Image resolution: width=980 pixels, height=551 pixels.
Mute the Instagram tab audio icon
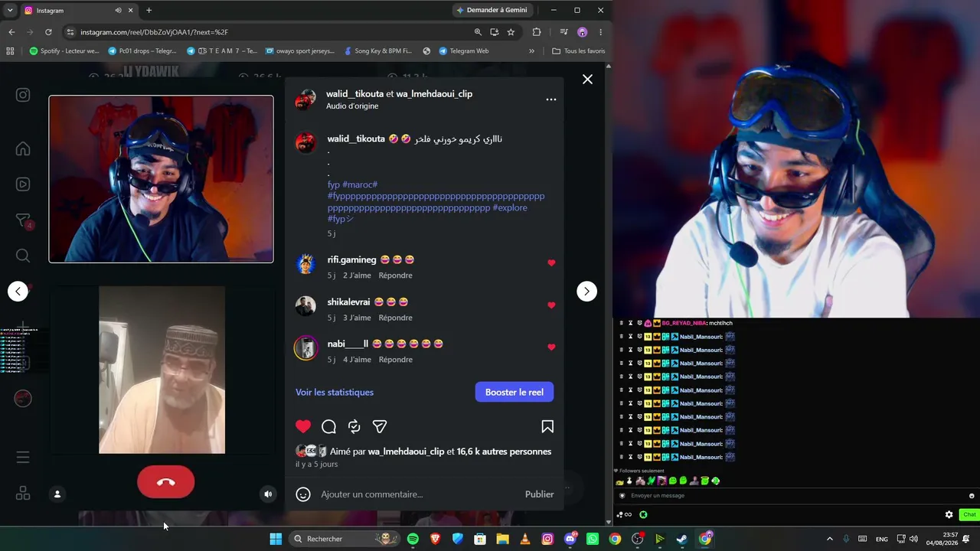pyautogui.click(x=119, y=11)
